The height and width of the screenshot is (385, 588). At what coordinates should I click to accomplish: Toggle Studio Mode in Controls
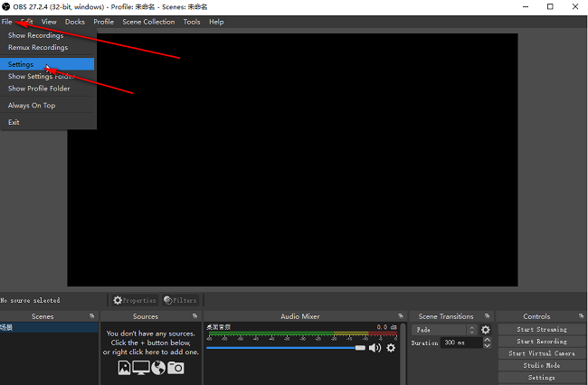tap(542, 365)
